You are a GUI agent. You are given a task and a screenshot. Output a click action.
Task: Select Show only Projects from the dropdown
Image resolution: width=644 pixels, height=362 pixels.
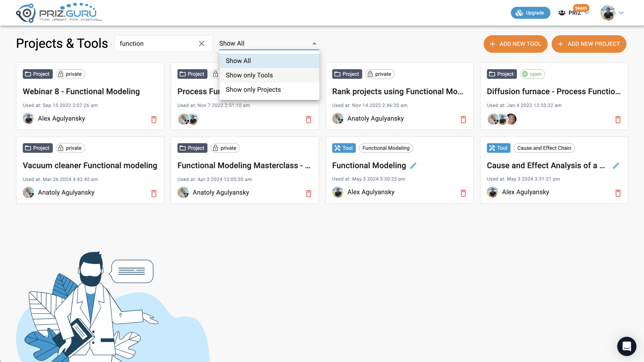tap(253, 89)
